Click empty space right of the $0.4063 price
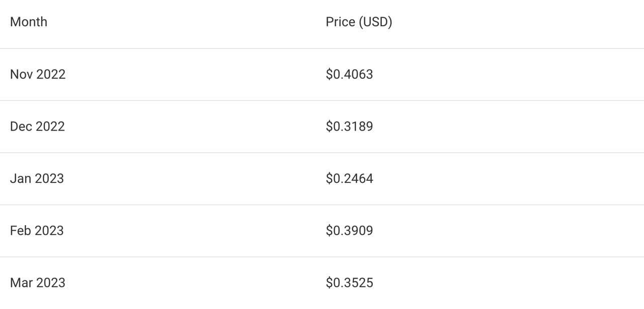 pos(503,74)
